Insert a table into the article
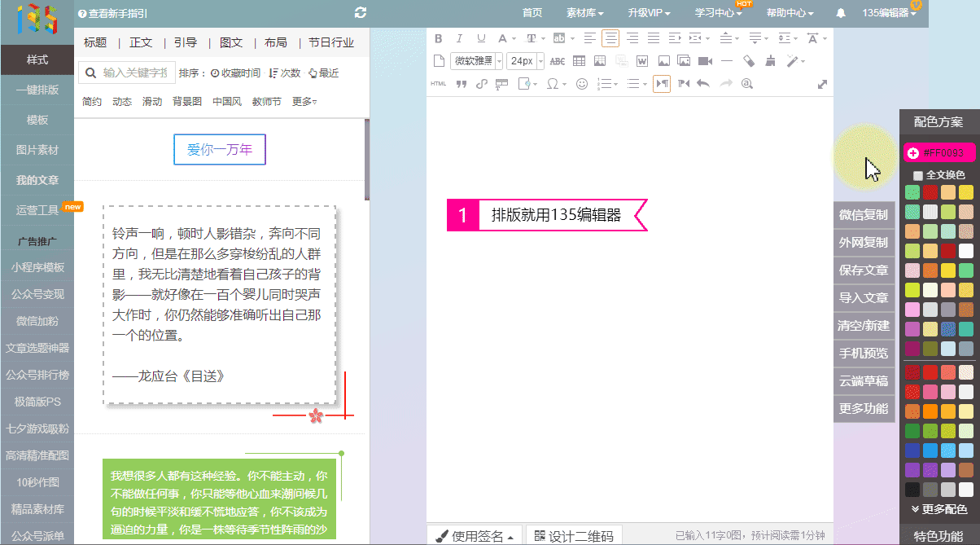The image size is (980, 545). [x=579, y=61]
